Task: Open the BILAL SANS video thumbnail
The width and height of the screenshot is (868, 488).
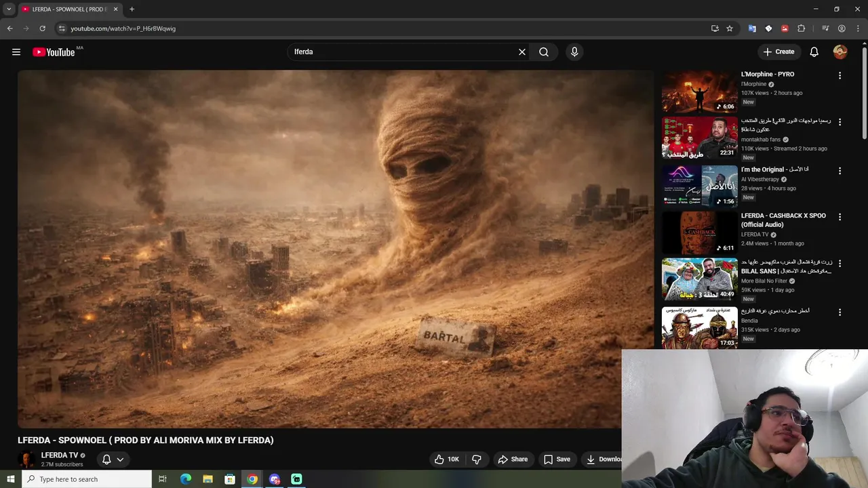Action: click(x=699, y=279)
